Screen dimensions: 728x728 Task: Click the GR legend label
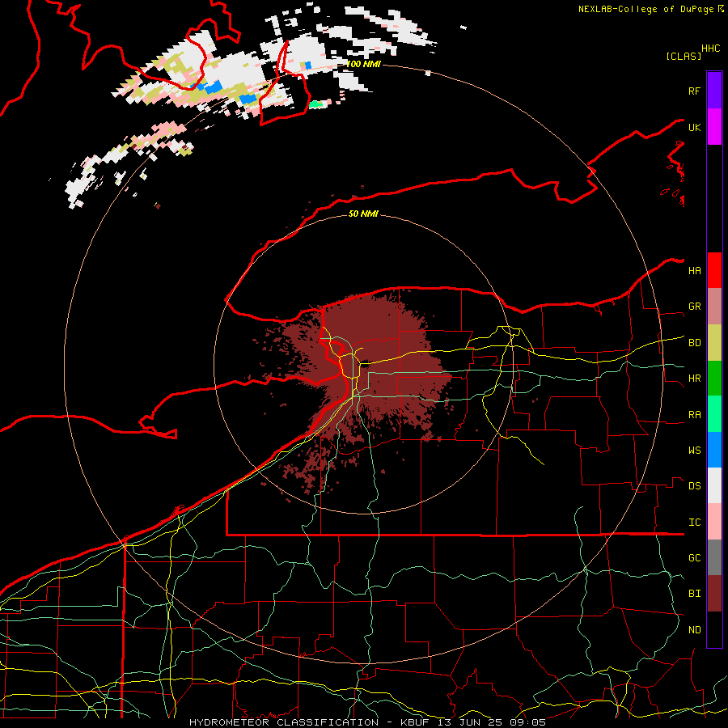(695, 307)
